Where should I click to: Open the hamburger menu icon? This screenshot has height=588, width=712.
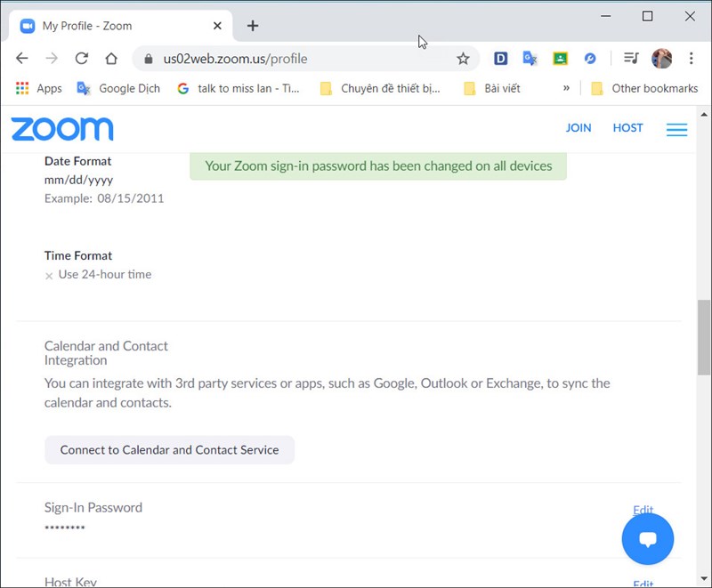click(x=676, y=129)
